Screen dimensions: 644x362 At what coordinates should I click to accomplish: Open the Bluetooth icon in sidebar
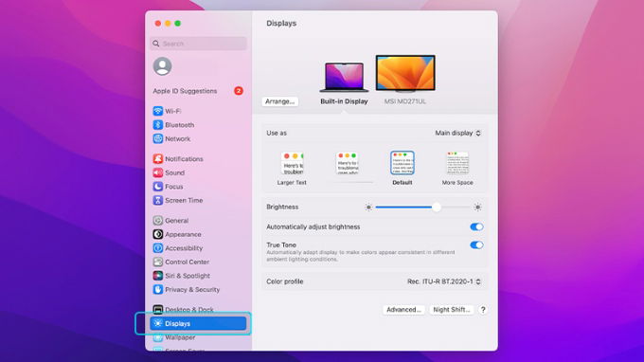(x=158, y=124)
